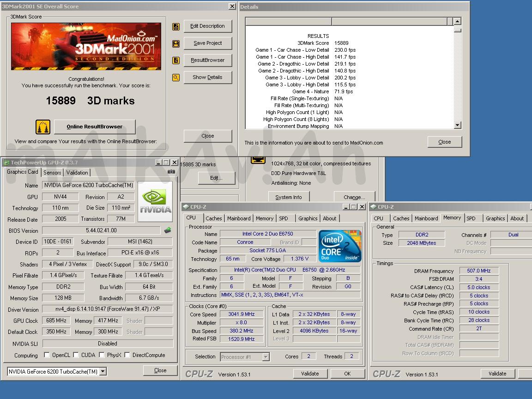Click the Save Project button

tap(208, 43)
